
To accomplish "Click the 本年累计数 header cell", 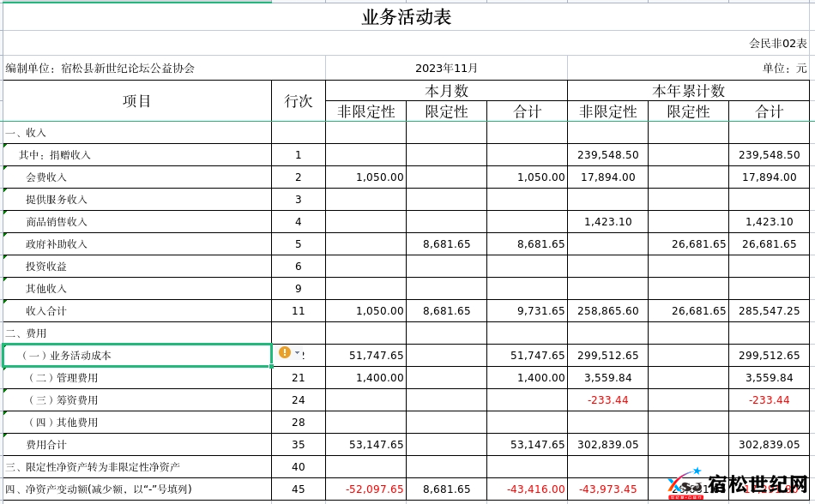I will coord(688,91).
